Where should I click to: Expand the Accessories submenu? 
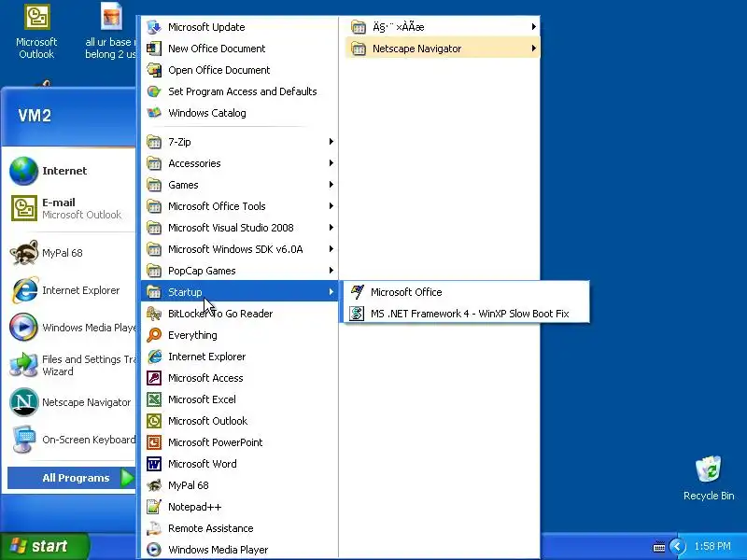tap(240, 163)
